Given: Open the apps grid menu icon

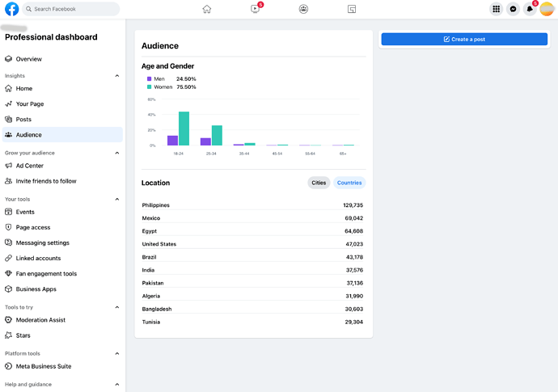Looking at the screenshot, I should pos(496,9).
